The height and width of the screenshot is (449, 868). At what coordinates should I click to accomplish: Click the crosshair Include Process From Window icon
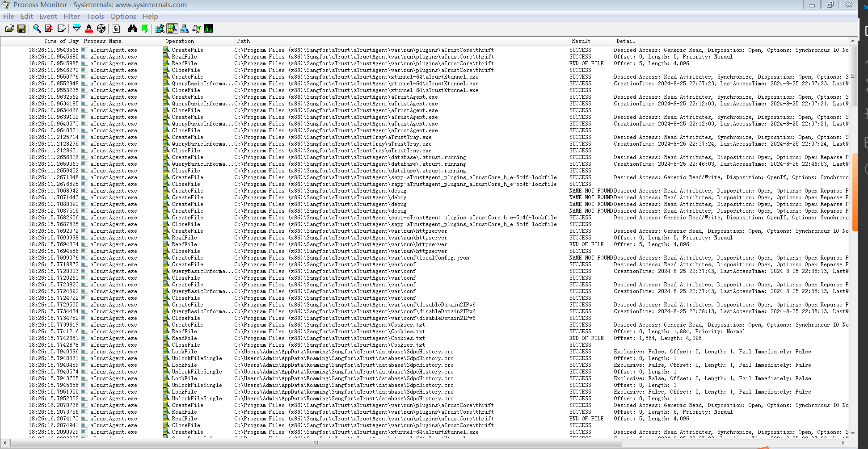(101, 29)
